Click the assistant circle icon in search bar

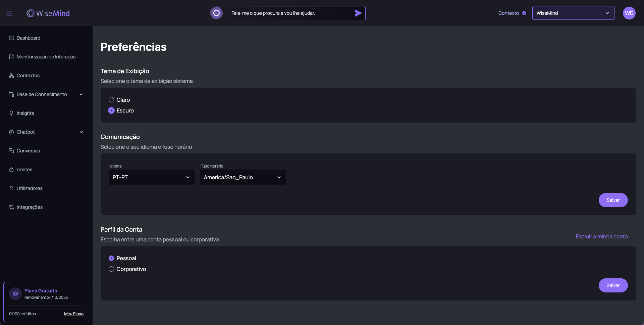click(217, 13)
